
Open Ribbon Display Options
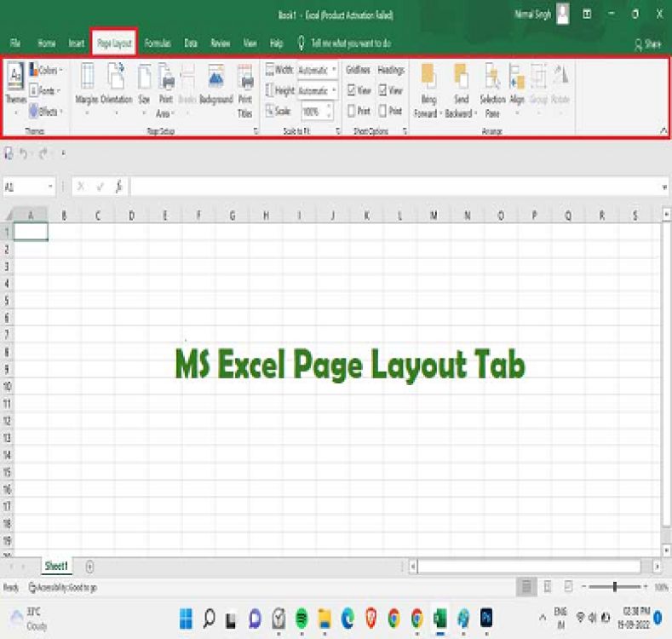pos(587,14)
